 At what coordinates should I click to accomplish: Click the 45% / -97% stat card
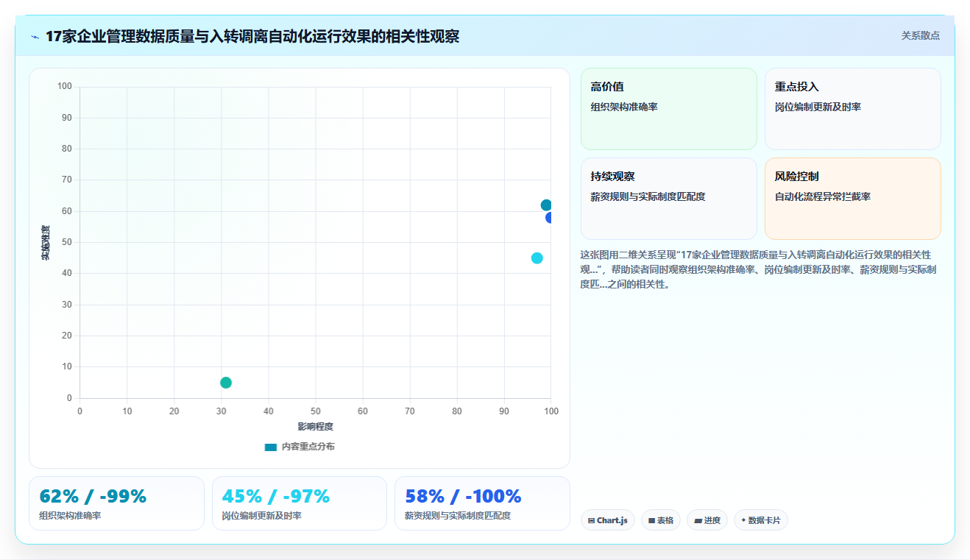tap(300, 503)
